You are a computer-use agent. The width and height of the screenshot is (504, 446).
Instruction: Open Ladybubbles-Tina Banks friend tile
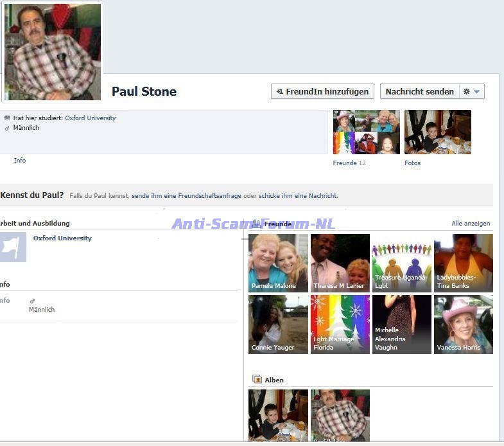coord(464,263)
